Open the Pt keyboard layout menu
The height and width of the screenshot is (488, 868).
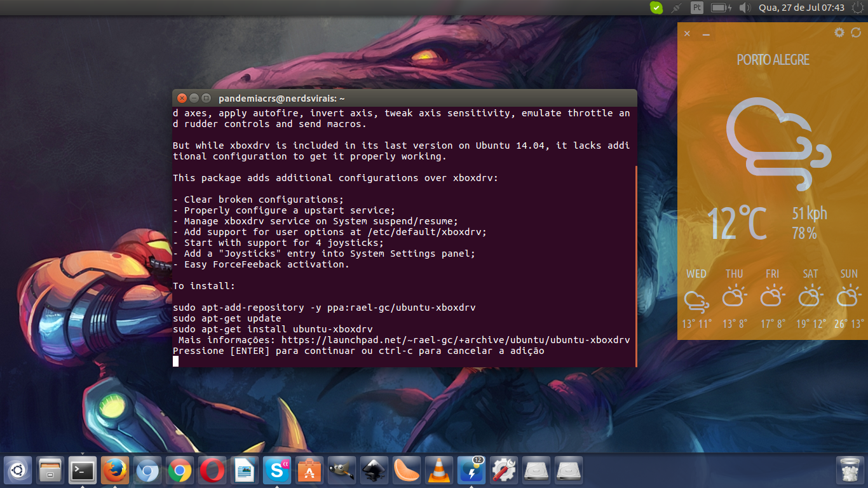click(697, 8)
